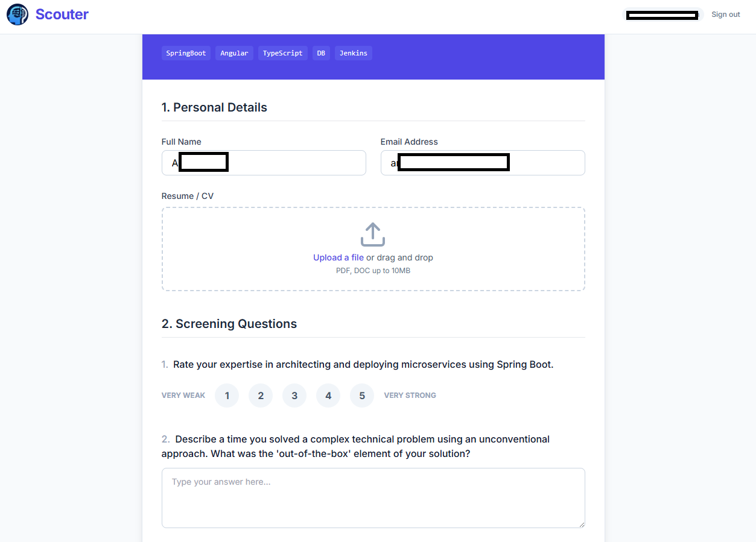Click the Scouter brain logo icon
This screenshot has height=542, width=756.
point(17,14)
